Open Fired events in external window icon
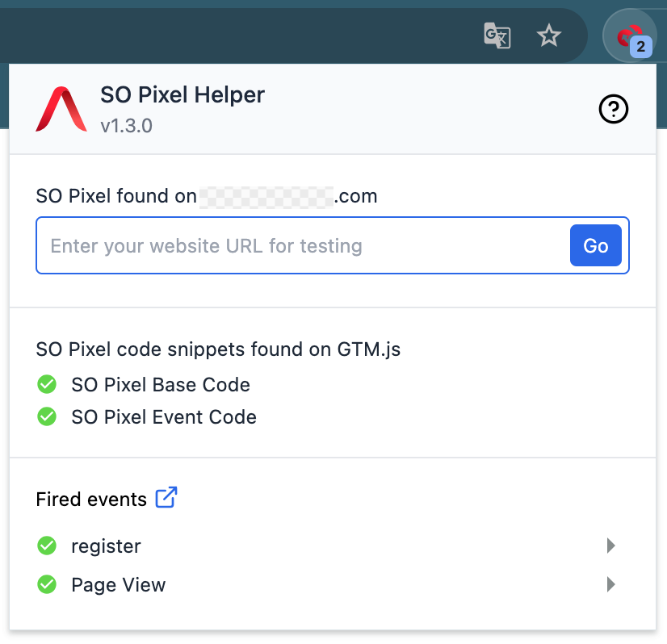This screenshot has width=667, height=644. click(x=166, y=498)
